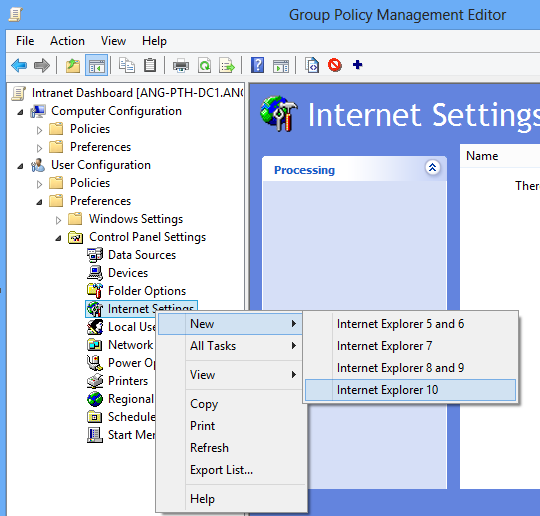Viewport: 540px width, 516px height.
Task: Click the blue plus New item icon
Action: tap(357, 64)
